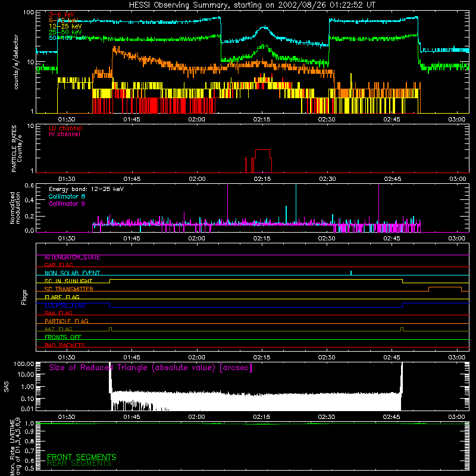Select the 25-50 keV legend label
The height and width of the screenshot is (476, 476).
(x=65, y=32)
